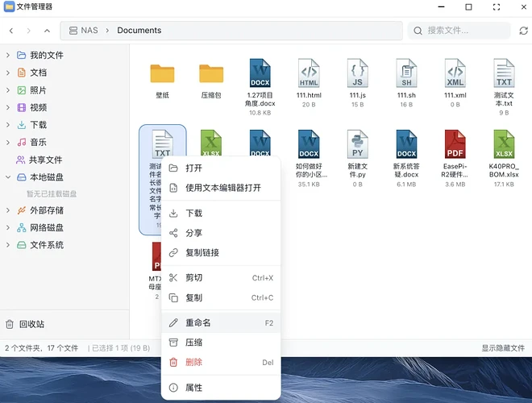Click 属性 in the context menu
The image size is (532, 403).
pyautogui.click(x=194, y=388)
